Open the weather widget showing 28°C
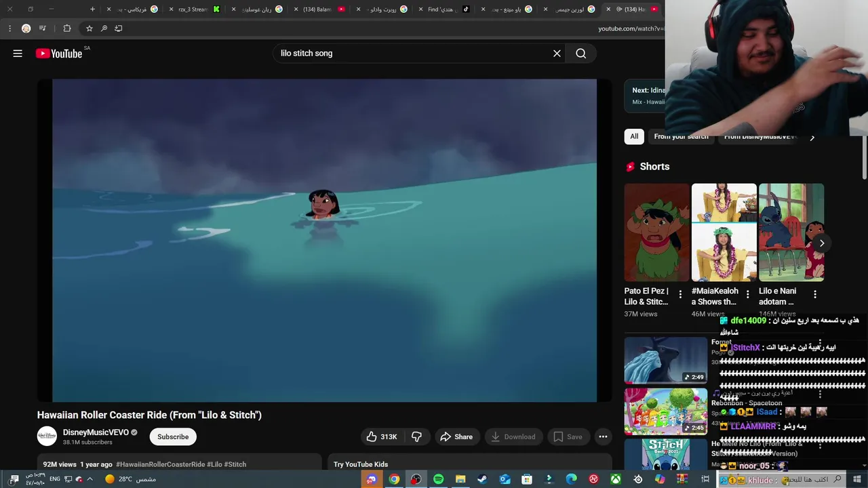This screenshot has height=488, width=868. [130, 479]
